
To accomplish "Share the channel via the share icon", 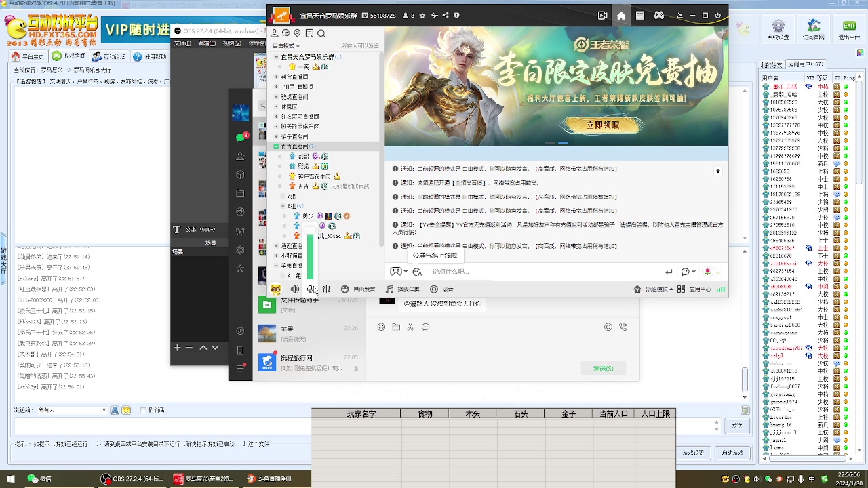I will point(446,16).
